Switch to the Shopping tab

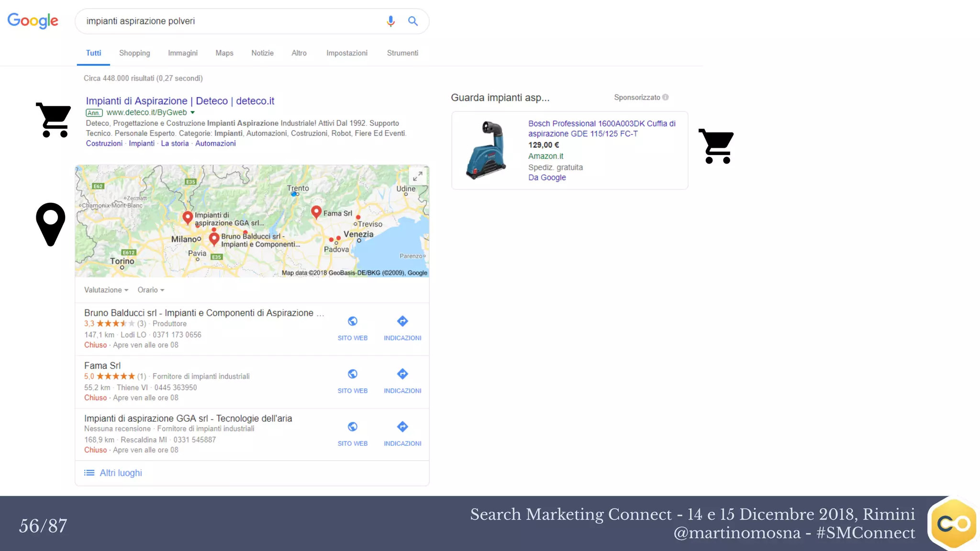[134, 53]
